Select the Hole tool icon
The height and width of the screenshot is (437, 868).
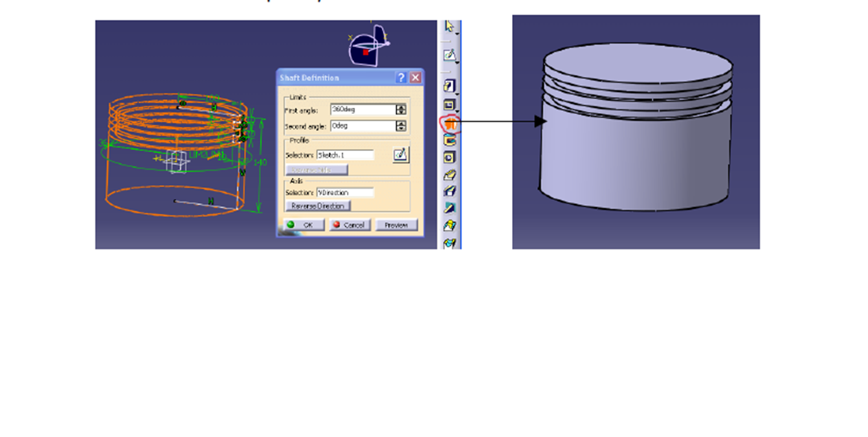[x=451, y=157]
